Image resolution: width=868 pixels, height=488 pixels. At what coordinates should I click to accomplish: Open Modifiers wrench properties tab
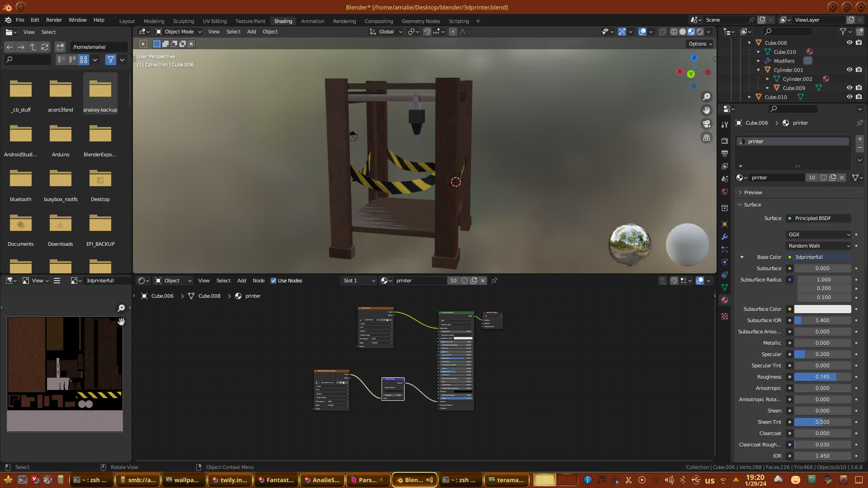(x=725, y=237)
